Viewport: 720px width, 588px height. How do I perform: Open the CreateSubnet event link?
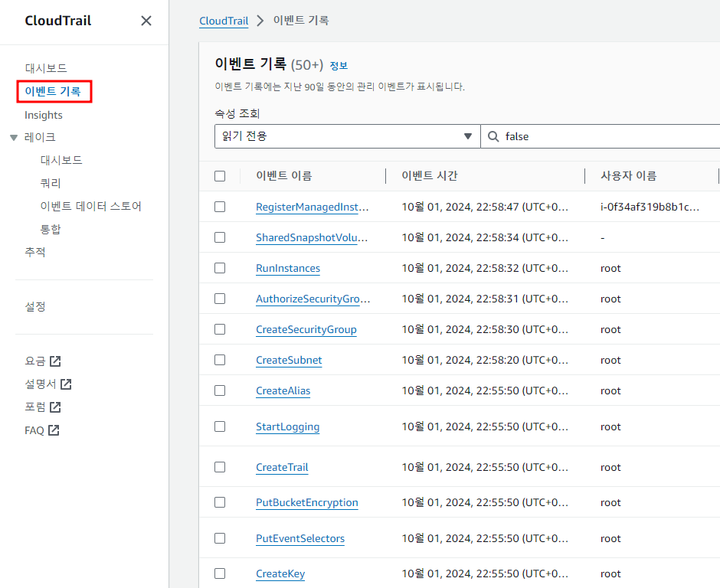[289, 361]
